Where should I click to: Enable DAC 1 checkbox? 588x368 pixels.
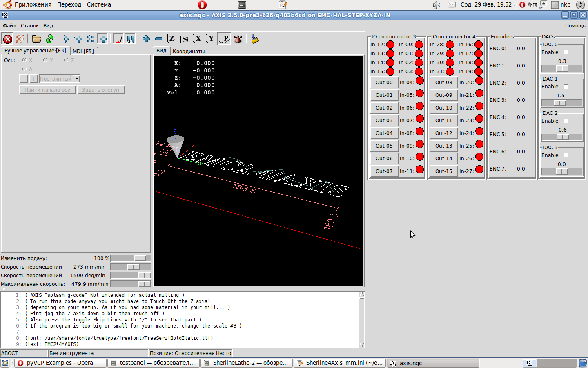pos(566,87)
